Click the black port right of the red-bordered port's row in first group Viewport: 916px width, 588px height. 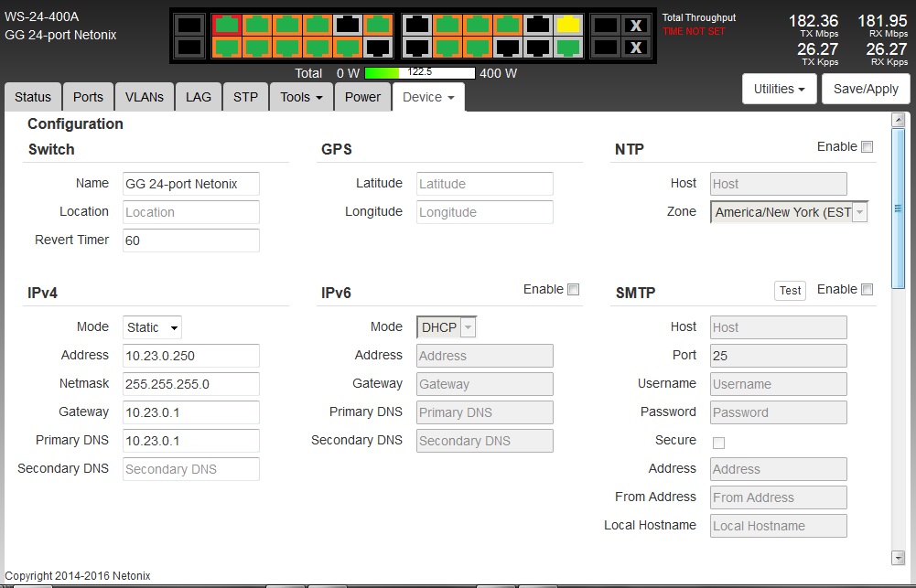pos(348,25)
